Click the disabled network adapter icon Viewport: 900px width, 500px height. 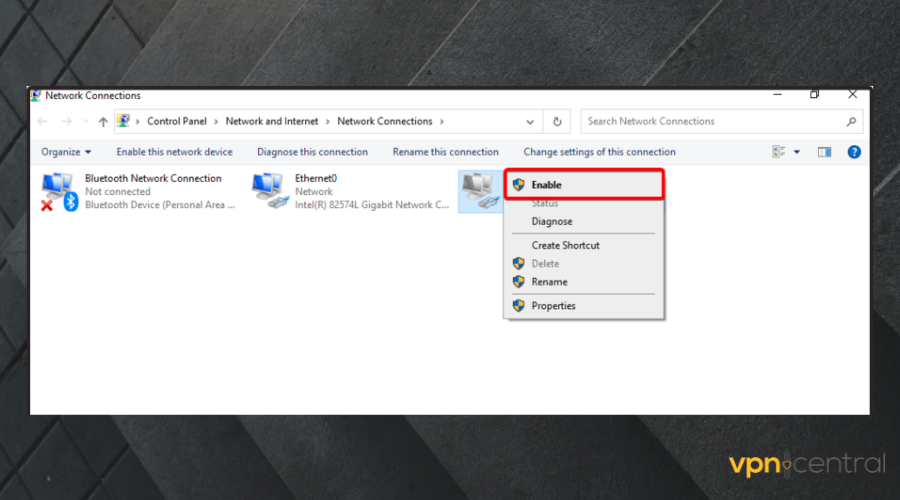click(x=479, y=190)
